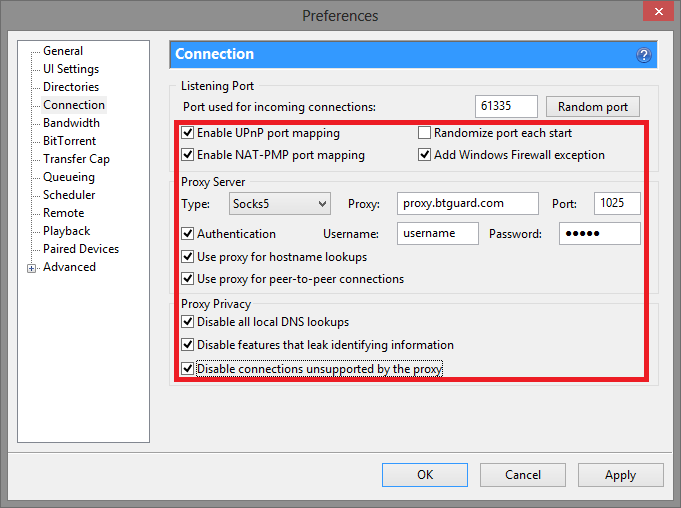
Task: Click the Random port button
Action: pos(593,107)
